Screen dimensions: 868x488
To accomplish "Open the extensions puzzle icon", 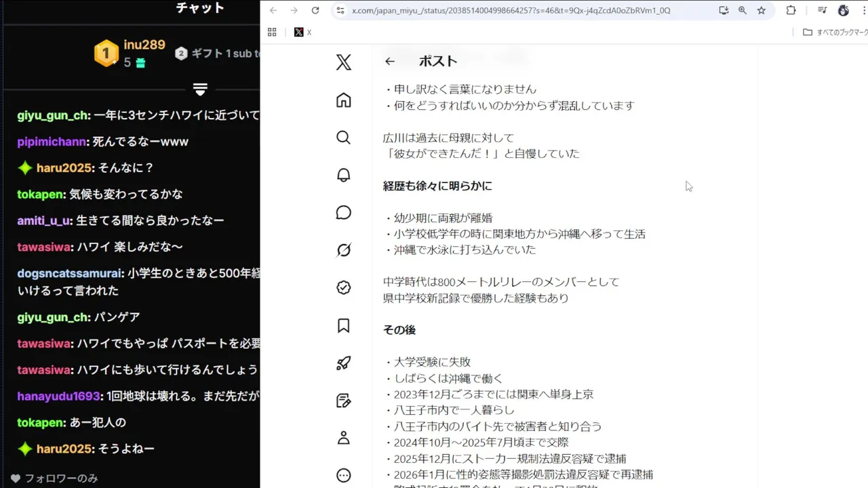I will click(791, 10).
